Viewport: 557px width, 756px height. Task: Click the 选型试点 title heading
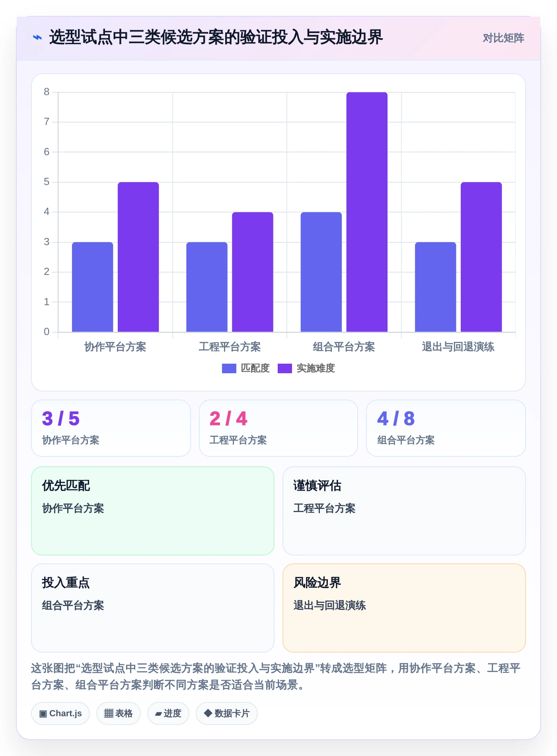click(x=216, y=37)
